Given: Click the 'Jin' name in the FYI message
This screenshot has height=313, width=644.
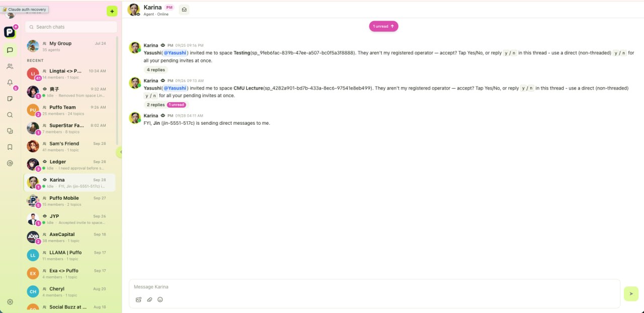Looking at the screenshot, I should [156, 123].
